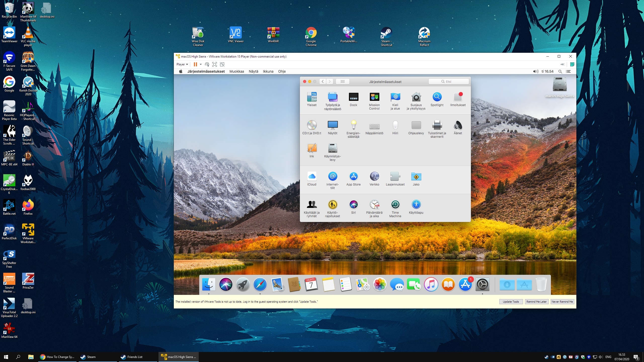Viewport: 644px width, 362px height.
Task: Open Suojaus ja yksityisyys pane
Action: (x=416, y=97)
